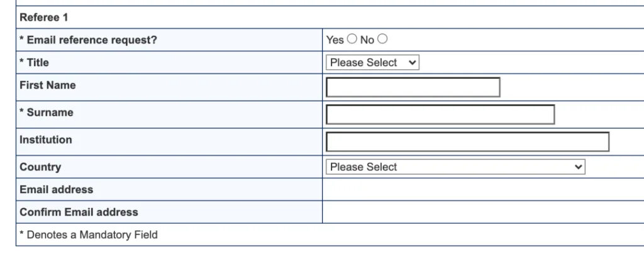Click the Referee 1 section heading
644x254 pixels.
[43, 18]
